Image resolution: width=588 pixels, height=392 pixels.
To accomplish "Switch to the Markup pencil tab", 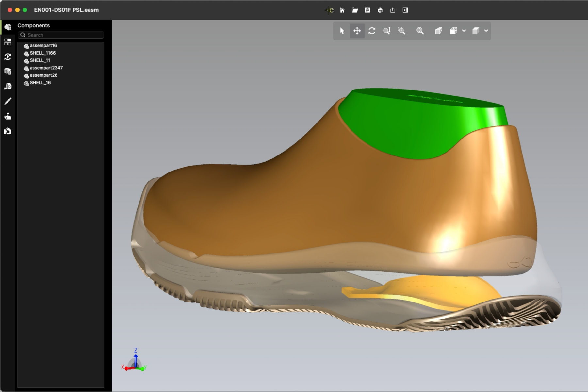I will click(8, 101).
